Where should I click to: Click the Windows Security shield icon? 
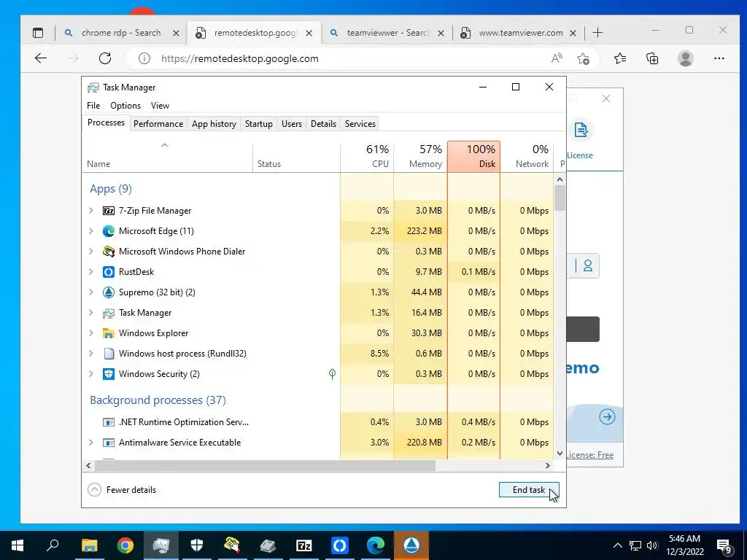click(x=109, y=374)
